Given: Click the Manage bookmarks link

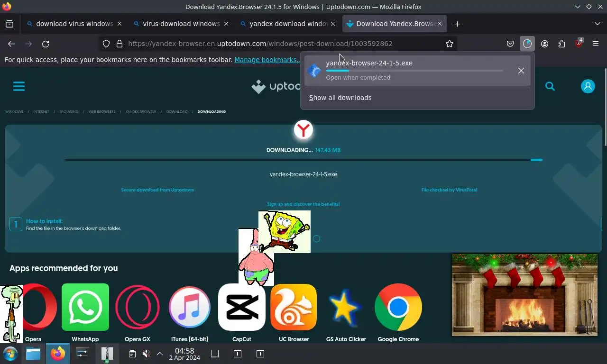Looking at the screenshot, I should pyautogui.click(x=267, y=60).
